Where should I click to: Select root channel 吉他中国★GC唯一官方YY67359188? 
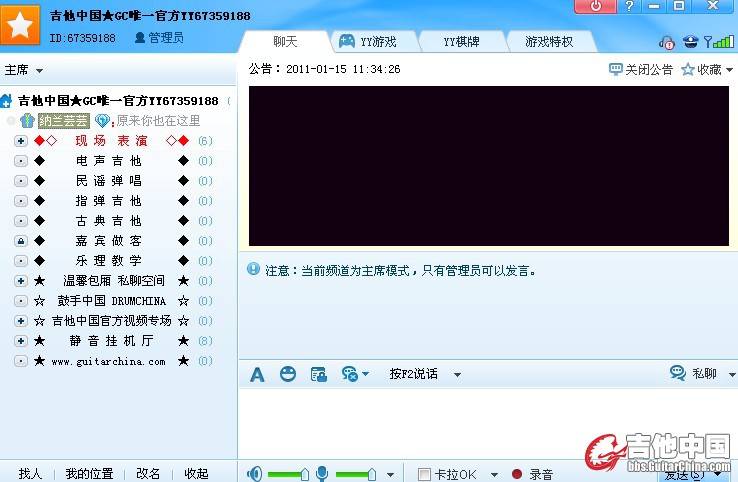(x=118, y=101)
